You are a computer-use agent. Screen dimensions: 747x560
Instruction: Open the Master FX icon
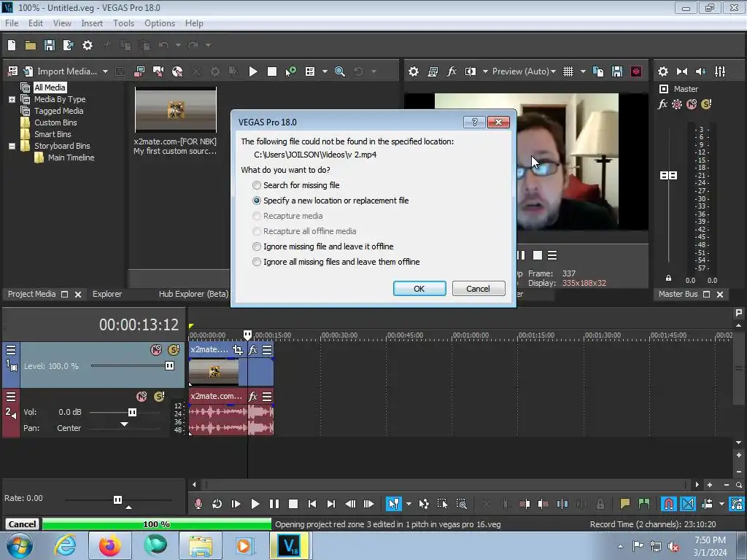point(662,104)
